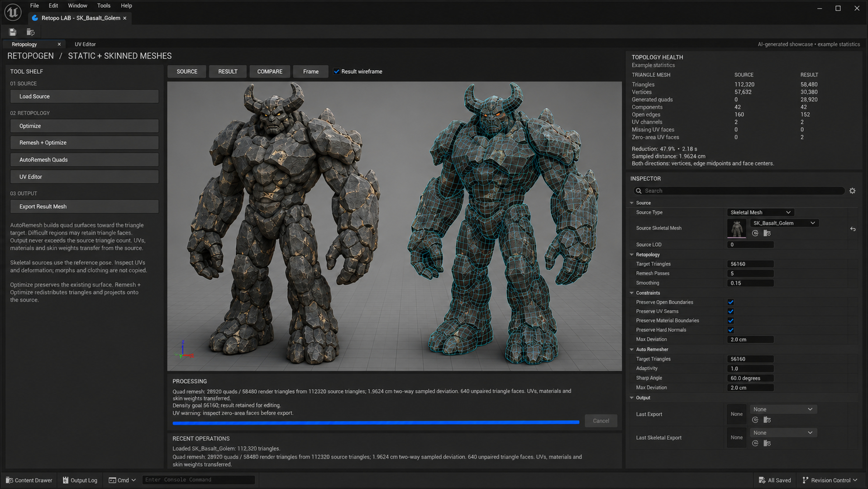Cancel the processing operation
The width and height of the screenshot is (868, 489).
tap(601, 421)
